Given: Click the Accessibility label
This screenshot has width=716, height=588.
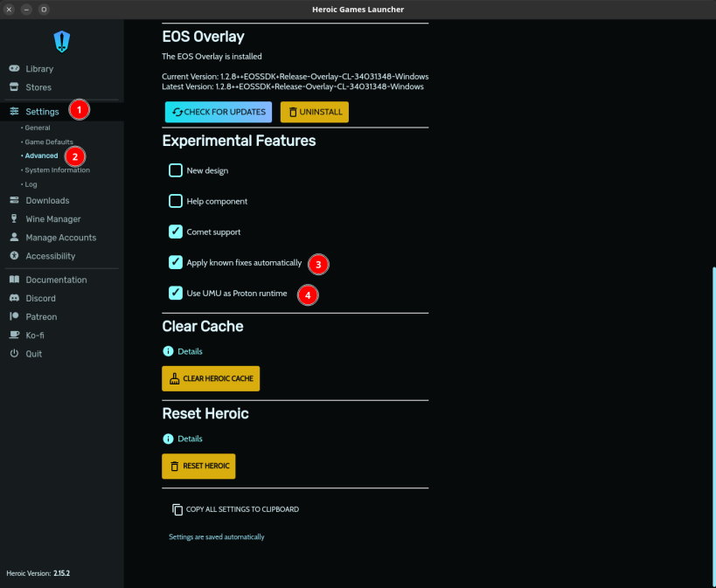Looking at the screenshot, I should tap(50, 256).
